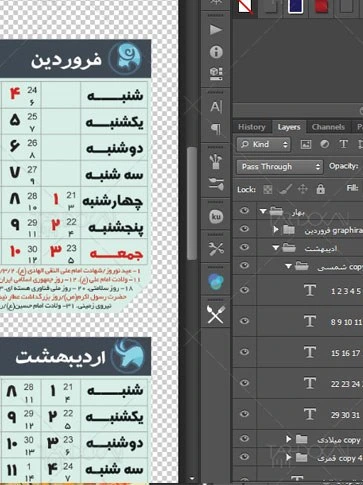Open the Brush settings panel icon
This screenshot has width=363, height=485.
pyautogui.click(x=216, y=184)
